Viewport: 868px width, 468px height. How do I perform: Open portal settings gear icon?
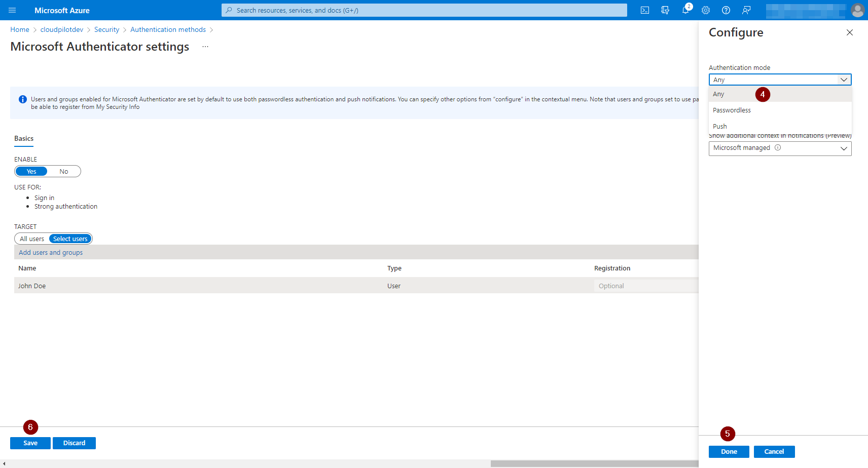click(706, 10)
